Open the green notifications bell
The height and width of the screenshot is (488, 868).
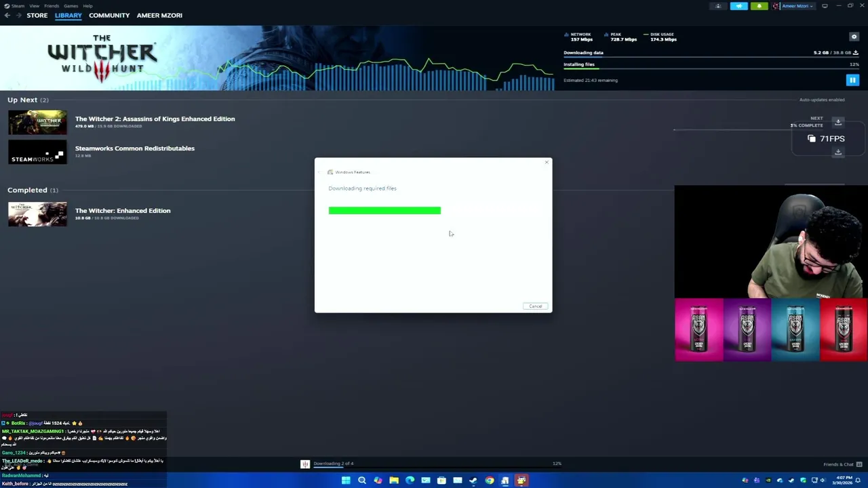coord(759,6)
